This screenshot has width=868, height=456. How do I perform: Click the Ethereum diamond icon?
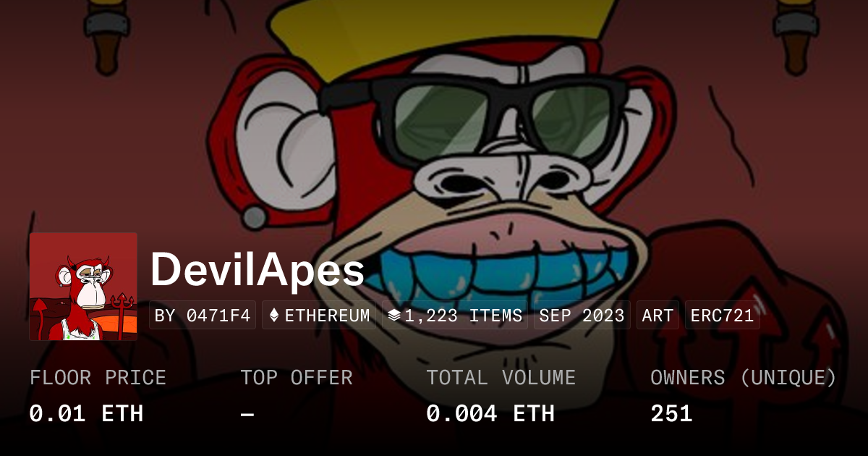pos(274,316)
